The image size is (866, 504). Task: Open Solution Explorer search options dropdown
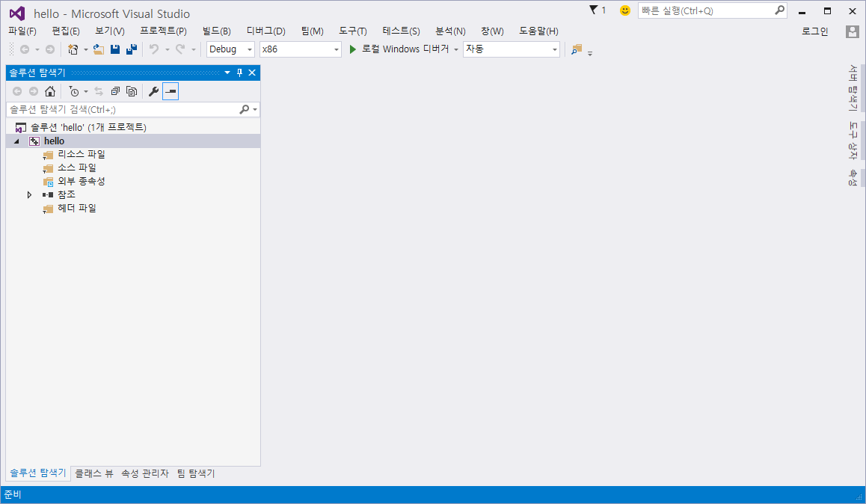point(254,110)
